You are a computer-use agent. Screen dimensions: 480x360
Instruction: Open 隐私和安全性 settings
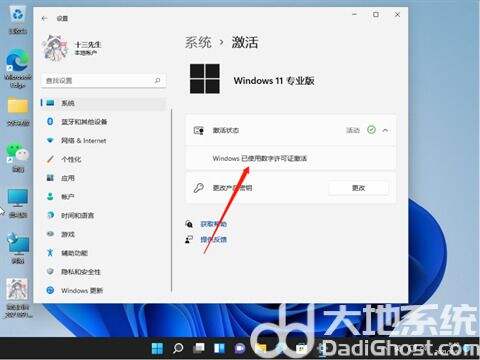pos(103,272)
